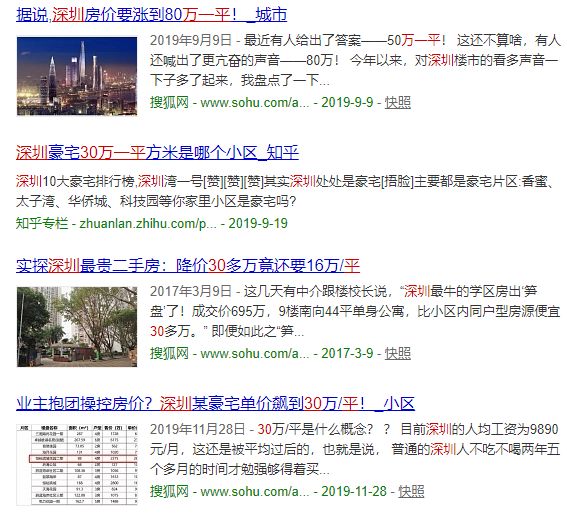Click the snippet text starting 2019年11月28日

pos(355,449)
